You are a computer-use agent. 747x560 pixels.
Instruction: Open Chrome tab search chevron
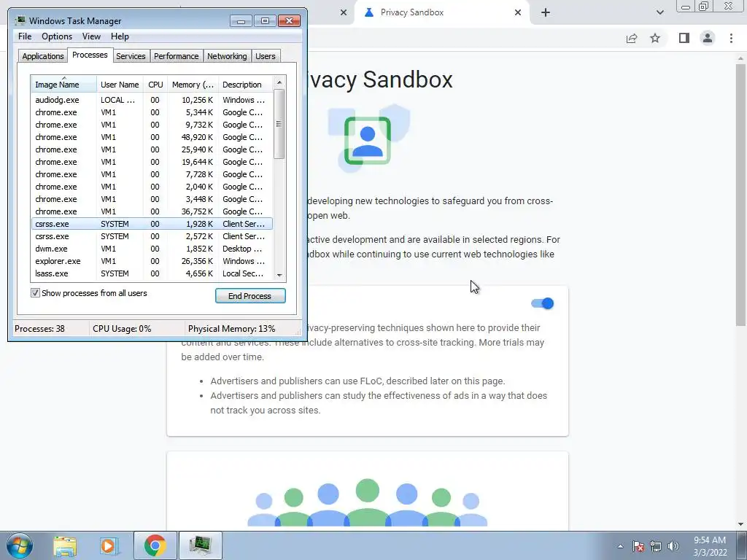tap(659, 13)
